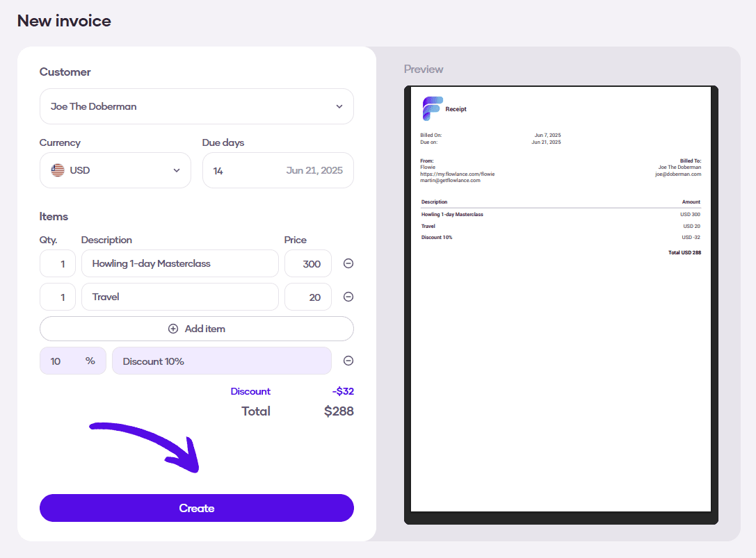Remove the Discount 10% row
The height and width of the screenshot is (558, 756).
click(x=348, y=361)
